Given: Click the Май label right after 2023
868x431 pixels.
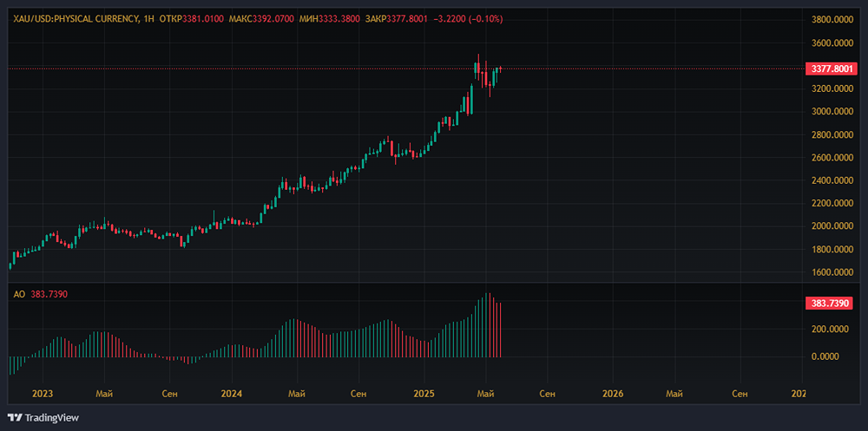Looking at the screenshot, I should [105, 394].
